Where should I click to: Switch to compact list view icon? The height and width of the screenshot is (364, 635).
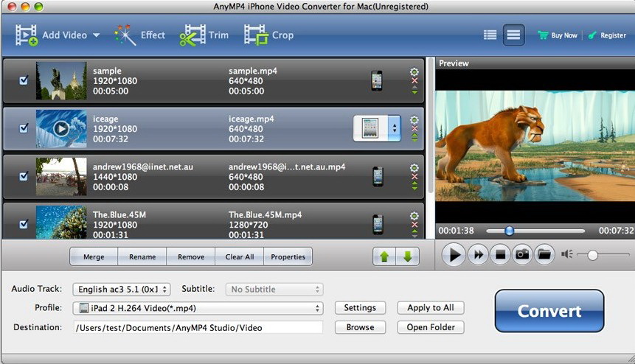[x=490, y=35]
